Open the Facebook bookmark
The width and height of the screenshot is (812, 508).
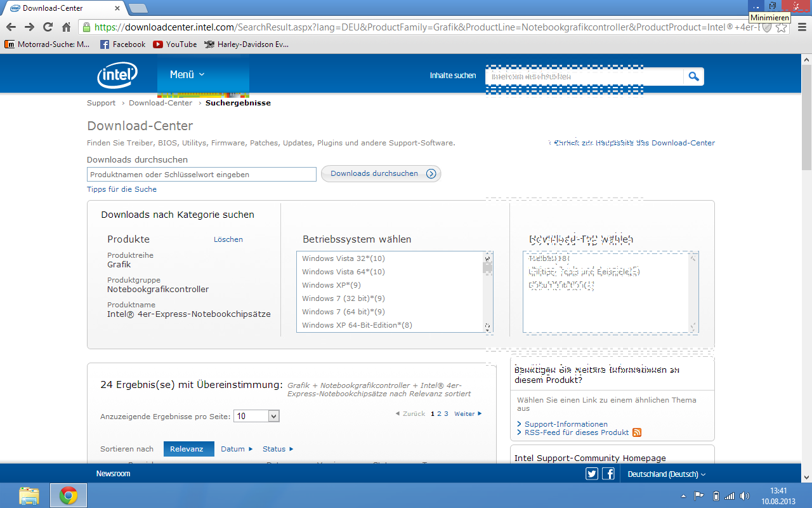[x=123, y=44]
